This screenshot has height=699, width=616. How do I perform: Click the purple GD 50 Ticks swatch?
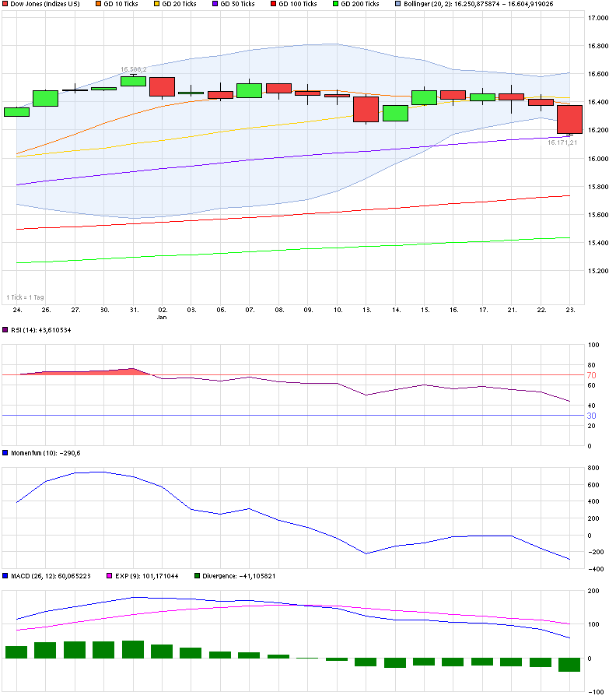(215, 4)
